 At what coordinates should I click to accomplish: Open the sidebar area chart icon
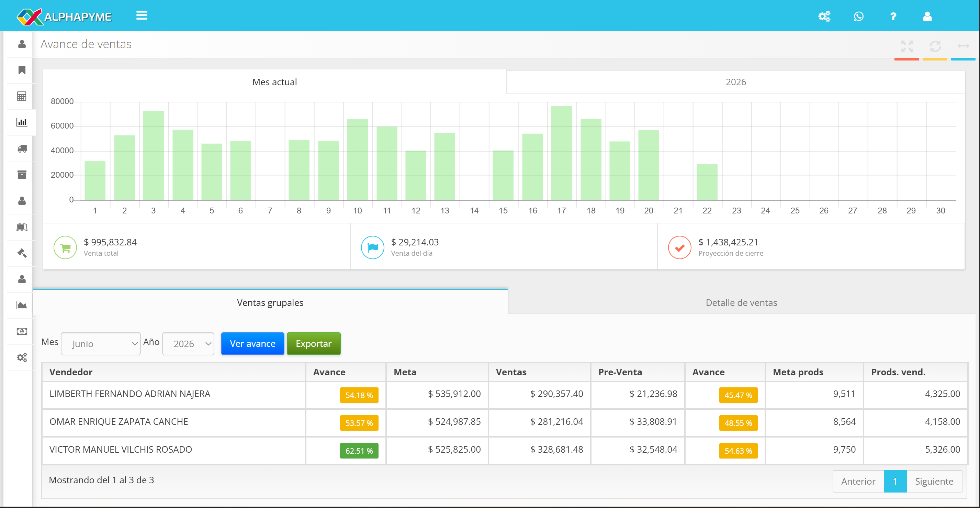tap(22, 305)
